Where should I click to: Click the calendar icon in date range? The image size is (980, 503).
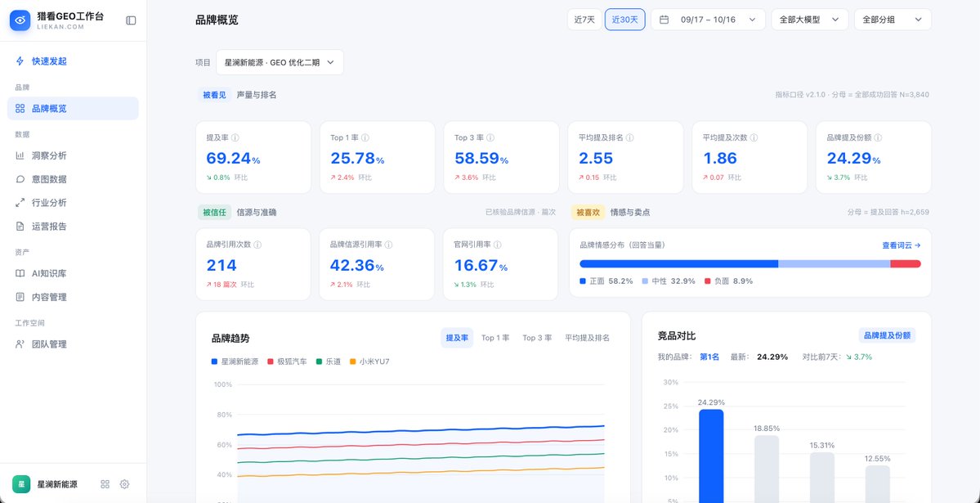[x=665, y=20]
